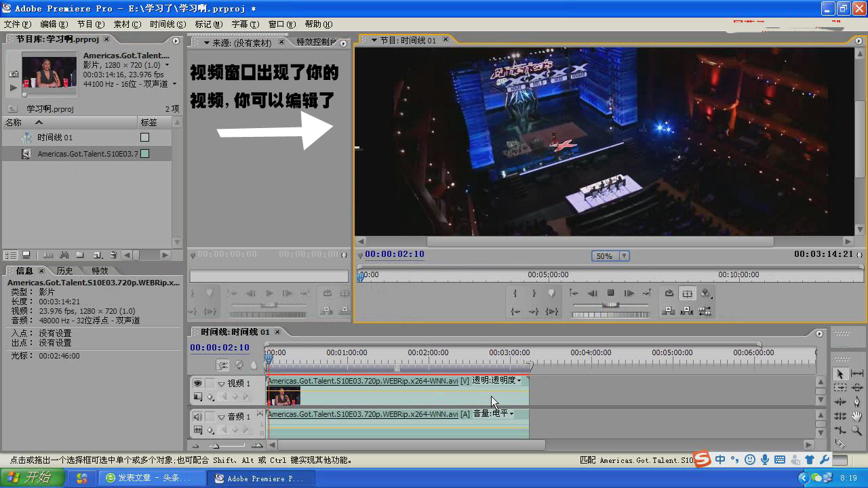868x488 pixels.
Task: Toggle Audio 1 track speaker output
Action: tap(197, 416)
